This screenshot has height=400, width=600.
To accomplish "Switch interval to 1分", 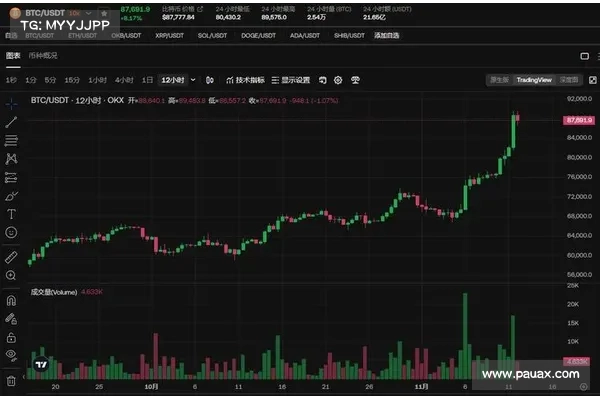I will [x=31, y=80].
